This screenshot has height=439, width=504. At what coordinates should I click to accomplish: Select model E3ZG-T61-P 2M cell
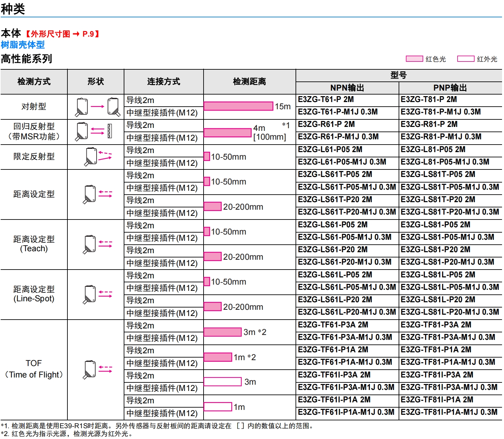click(326, 99)
